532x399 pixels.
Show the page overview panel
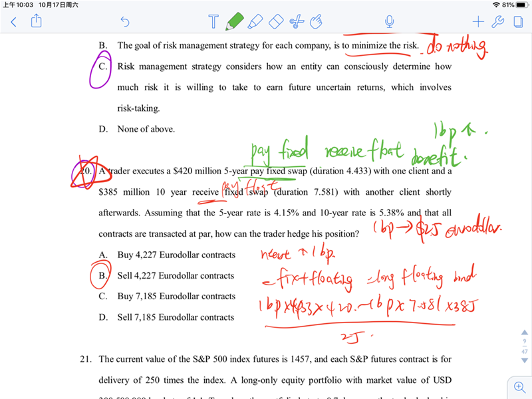click(518, 22)
